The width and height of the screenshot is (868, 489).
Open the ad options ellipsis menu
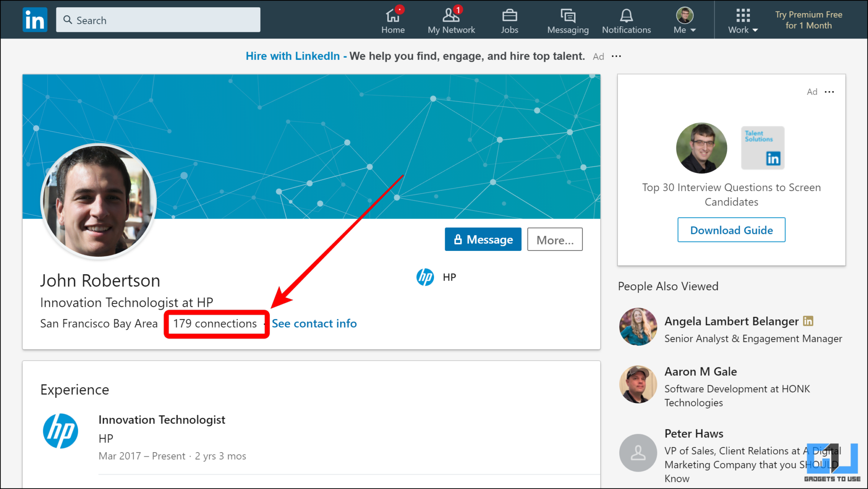[x=829, y=92]
